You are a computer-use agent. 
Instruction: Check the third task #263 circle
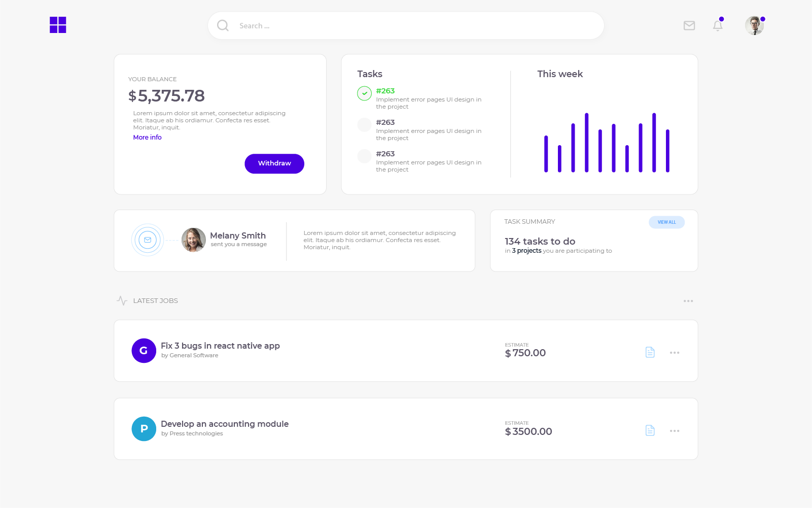(x=364, y=156)
